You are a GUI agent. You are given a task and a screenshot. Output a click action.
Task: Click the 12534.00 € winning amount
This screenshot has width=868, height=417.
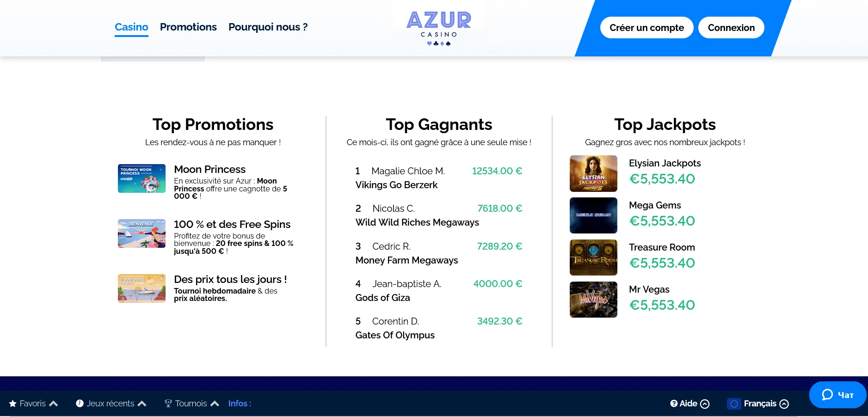coord(497,171)
